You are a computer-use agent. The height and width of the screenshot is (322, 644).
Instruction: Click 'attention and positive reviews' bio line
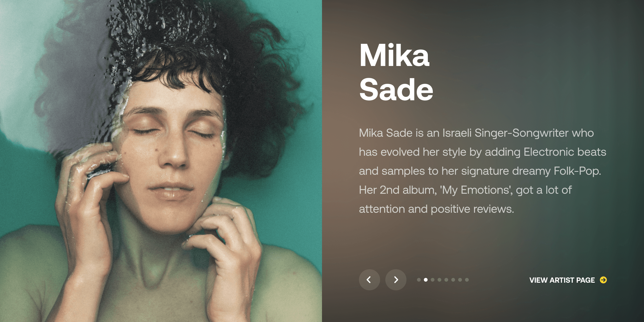[436, 209]
